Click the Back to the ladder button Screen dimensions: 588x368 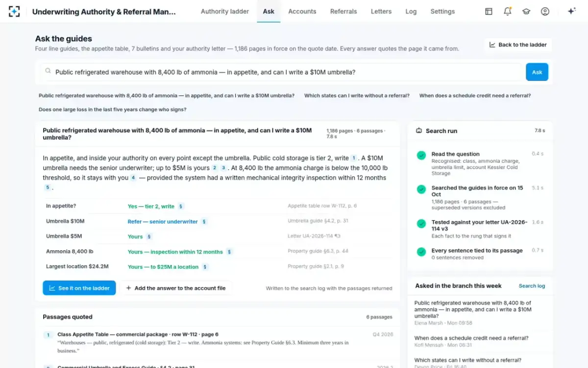click(518, 45)
